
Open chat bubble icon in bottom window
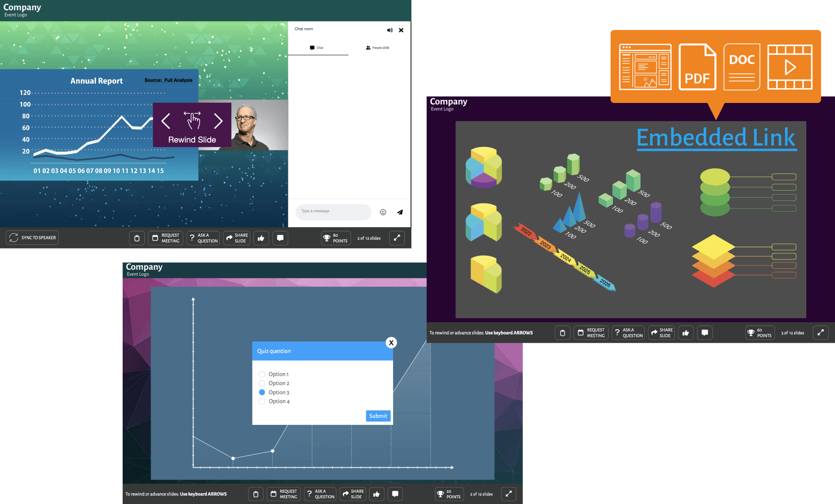pos(395,494)
